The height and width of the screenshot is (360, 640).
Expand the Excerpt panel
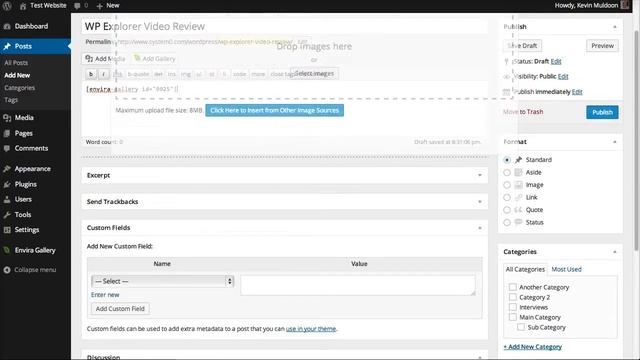480,176
